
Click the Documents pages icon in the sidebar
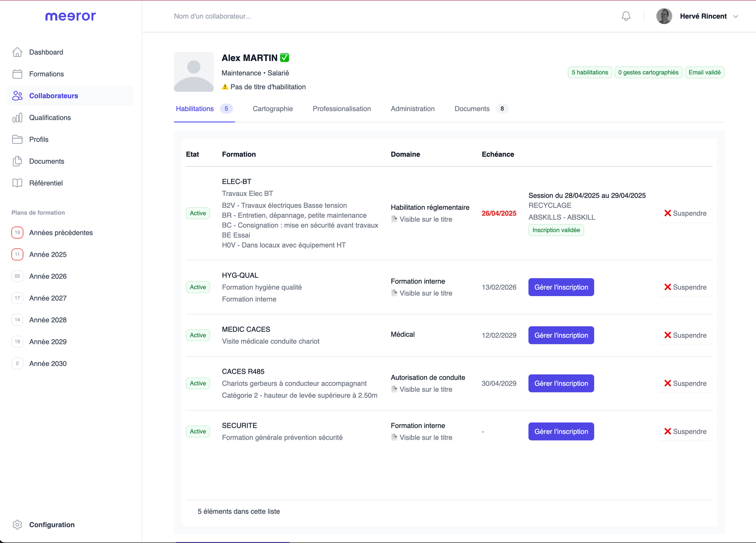tap(17, 161)
